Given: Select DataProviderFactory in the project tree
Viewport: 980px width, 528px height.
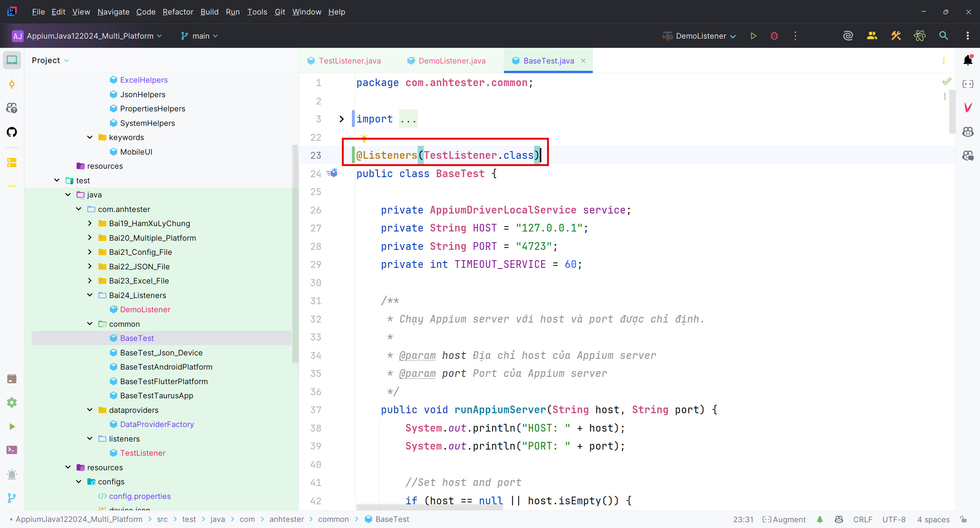Looking at the screenshot, I should [x=157, y=424].
